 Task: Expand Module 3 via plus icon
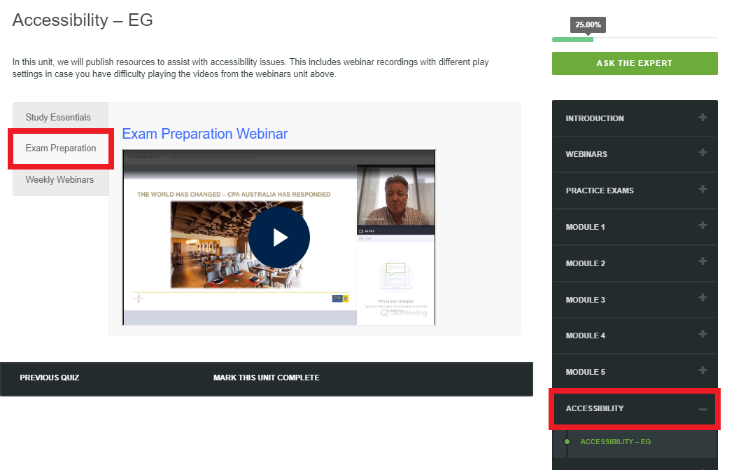click(x=702, y=299)
